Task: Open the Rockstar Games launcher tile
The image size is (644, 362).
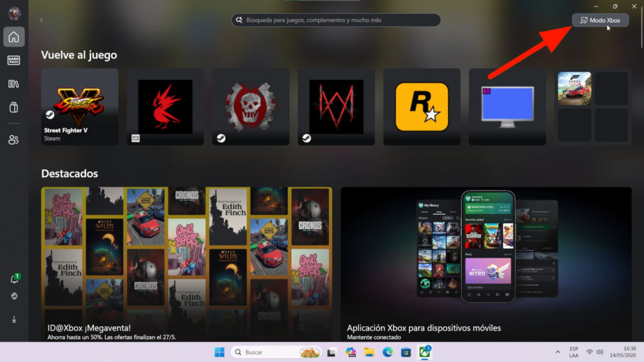Action: [422, 107]
